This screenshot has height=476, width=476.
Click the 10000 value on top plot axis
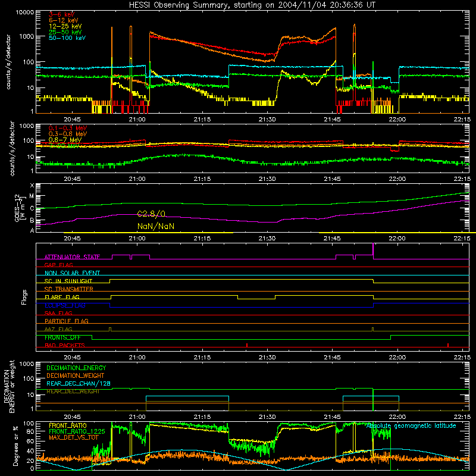click(x=25, y=12)
